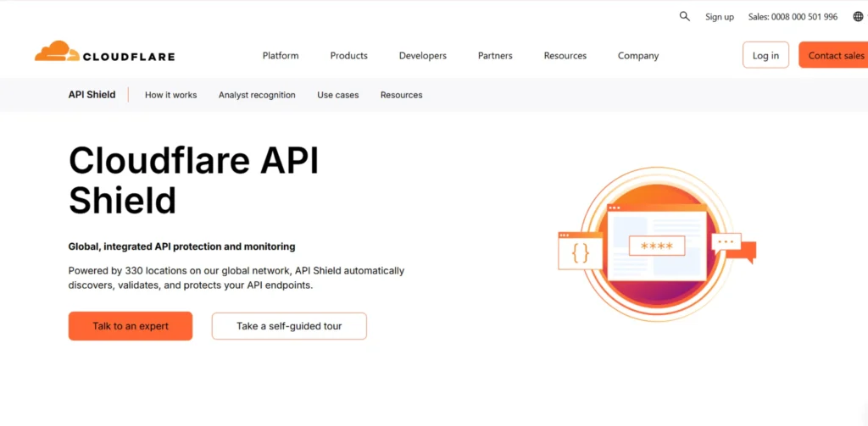
Task: Click the Cloudflare cloud logo
Action: point(104,53)
